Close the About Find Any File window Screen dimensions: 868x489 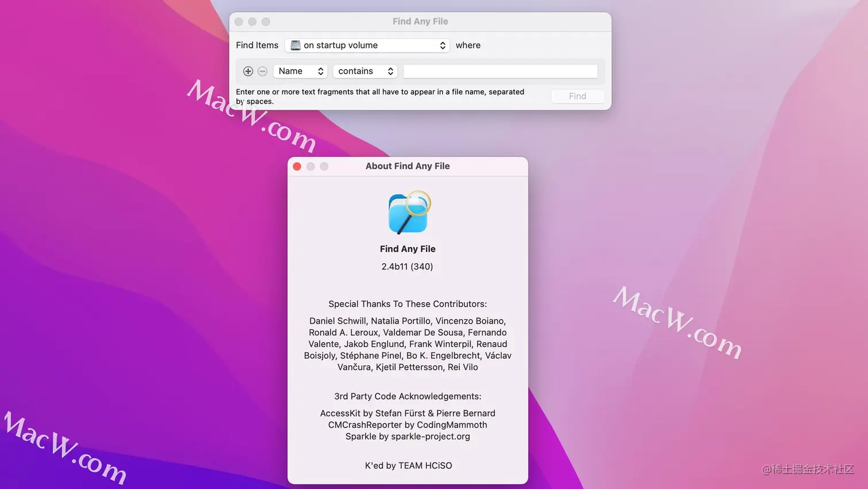tap(297, 167)
